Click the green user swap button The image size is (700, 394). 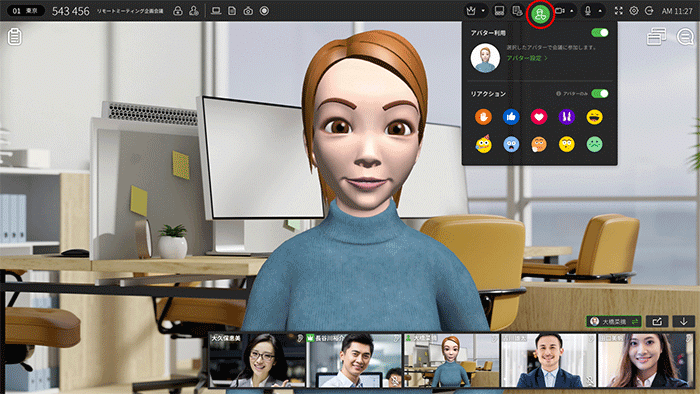tap(613, 321)
